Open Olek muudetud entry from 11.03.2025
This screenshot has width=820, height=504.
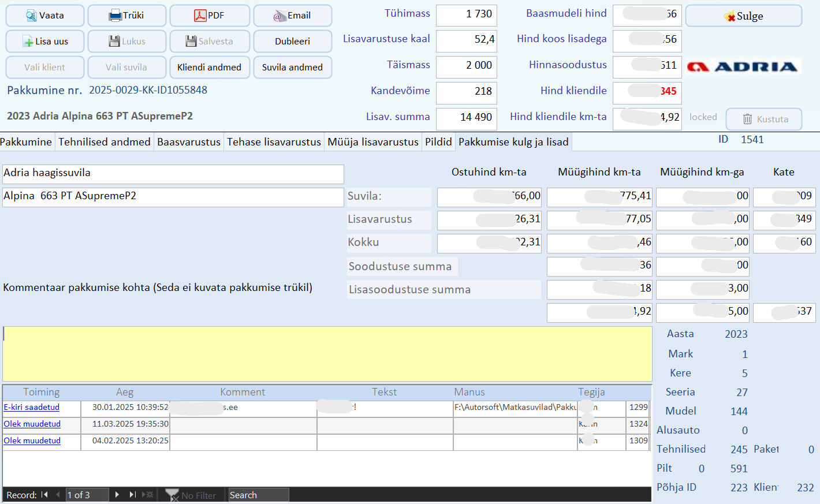point(32,424)
